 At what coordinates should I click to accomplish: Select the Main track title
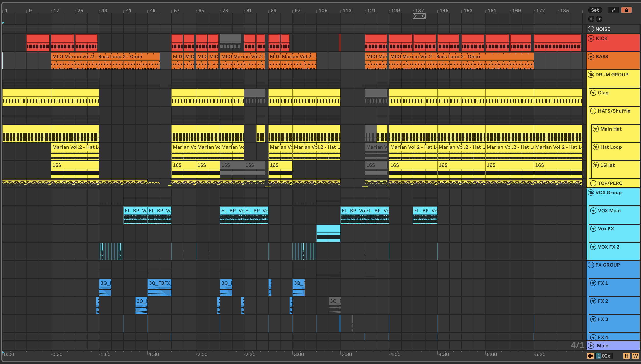pyautogui.click(x=603, y=345)
